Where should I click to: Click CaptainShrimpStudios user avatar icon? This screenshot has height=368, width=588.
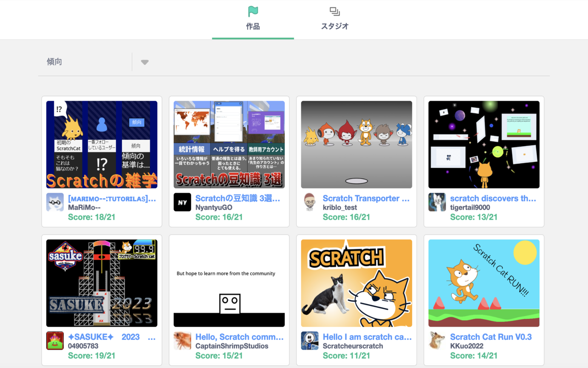coord(182,341)
